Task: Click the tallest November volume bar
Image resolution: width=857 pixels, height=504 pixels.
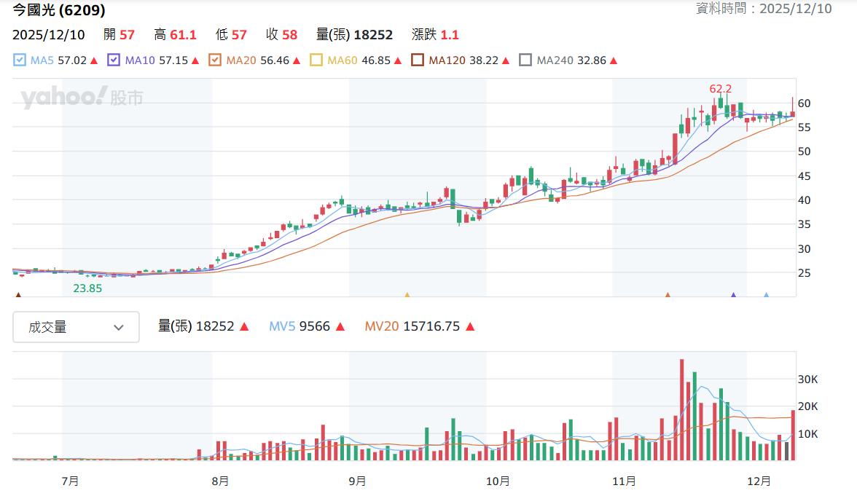Action: pyautogui.click(x=681, y=409)
